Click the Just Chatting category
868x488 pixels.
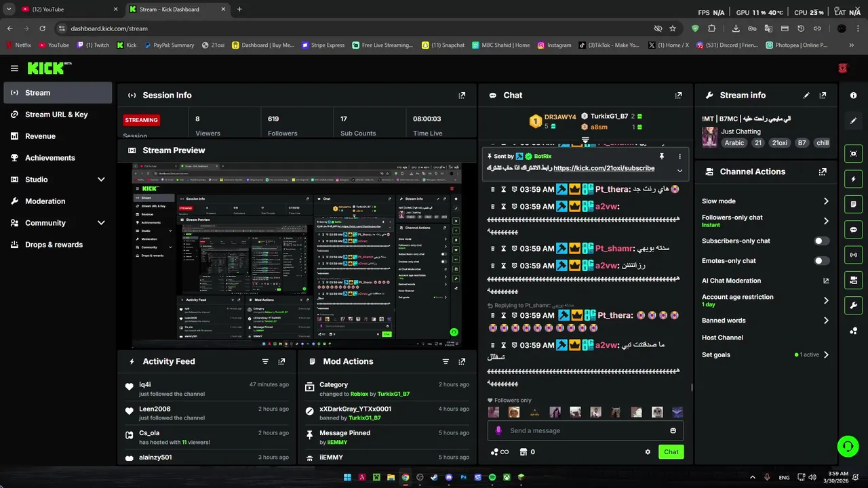(741, 131)
